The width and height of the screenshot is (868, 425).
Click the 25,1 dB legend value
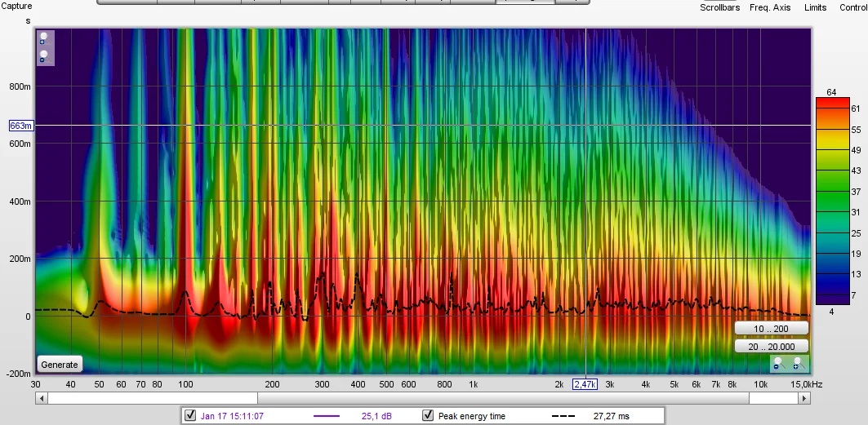point(376,416)
